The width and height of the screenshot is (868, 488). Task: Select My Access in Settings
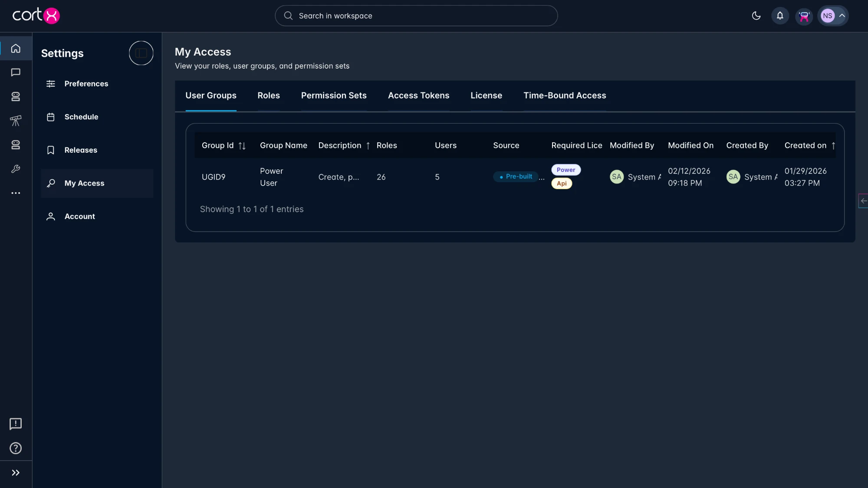click(x=97, y=183)
